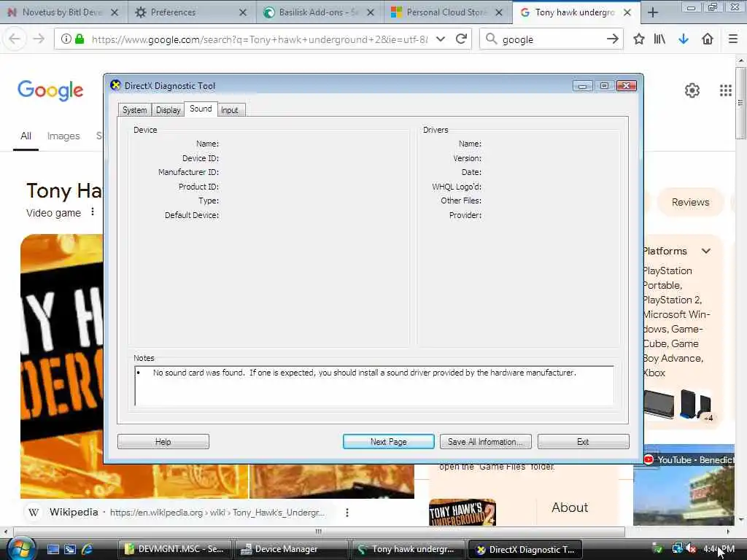
Task: Click the Reviews chip
Action: [690, 202]
